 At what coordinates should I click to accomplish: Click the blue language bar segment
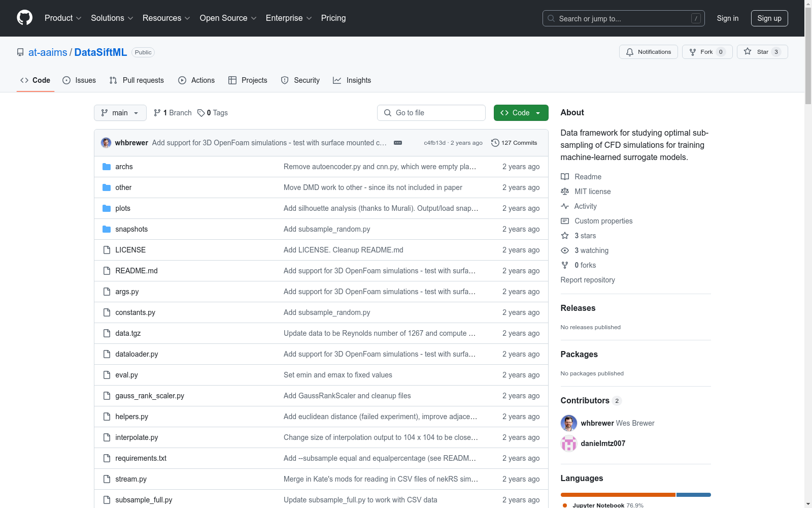[x=694, y=495]
